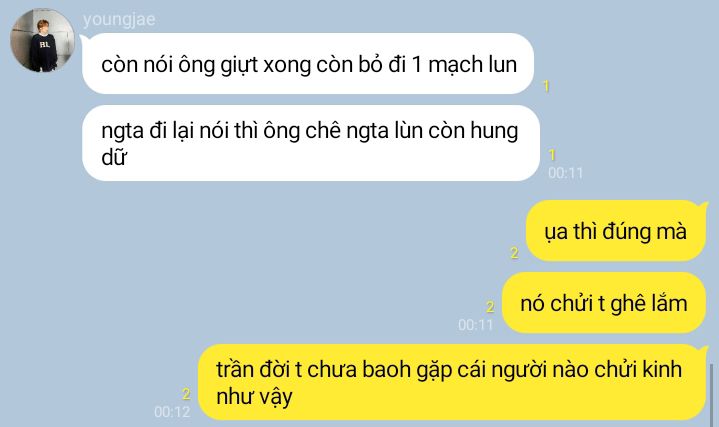The height and width of the screenshot is (427, 719).
Task: Select the message ending with "1 mạch lun"
Action: point(308,64)
